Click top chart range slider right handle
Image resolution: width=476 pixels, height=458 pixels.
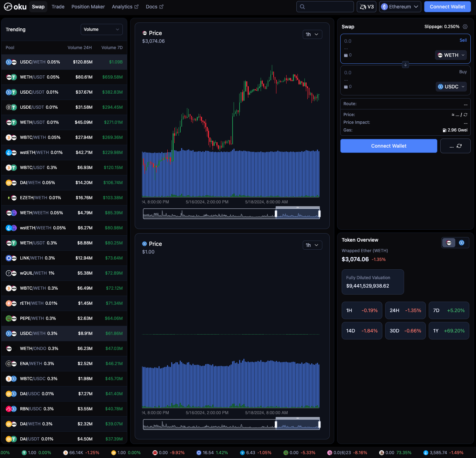[x=319, y=214]
